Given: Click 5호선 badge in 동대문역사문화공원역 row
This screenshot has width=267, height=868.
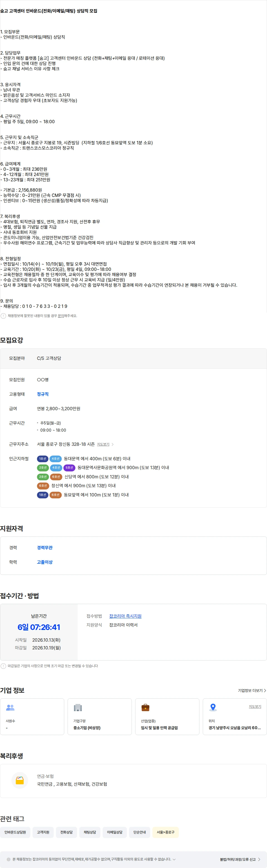Looking at the screenshot, I should click(69, 468).
